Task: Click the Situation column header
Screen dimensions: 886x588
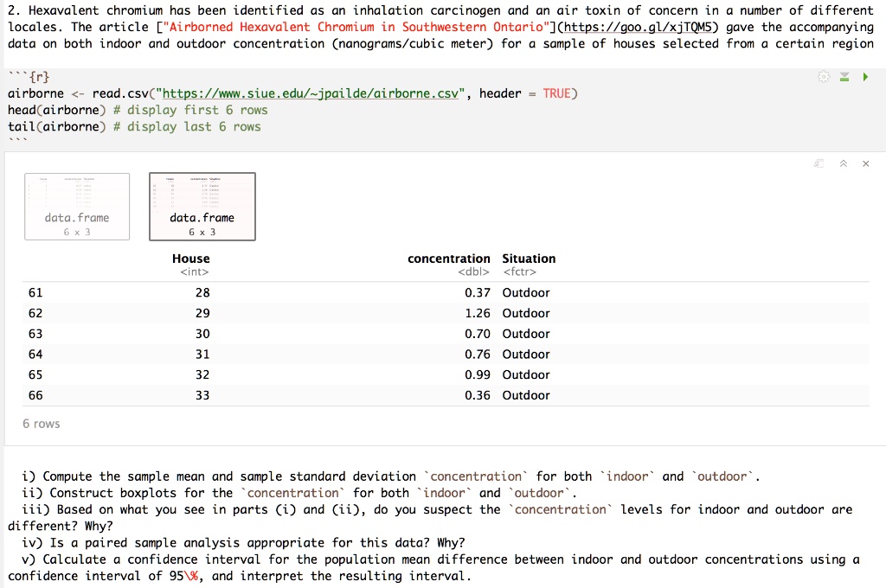Action: 529,259
